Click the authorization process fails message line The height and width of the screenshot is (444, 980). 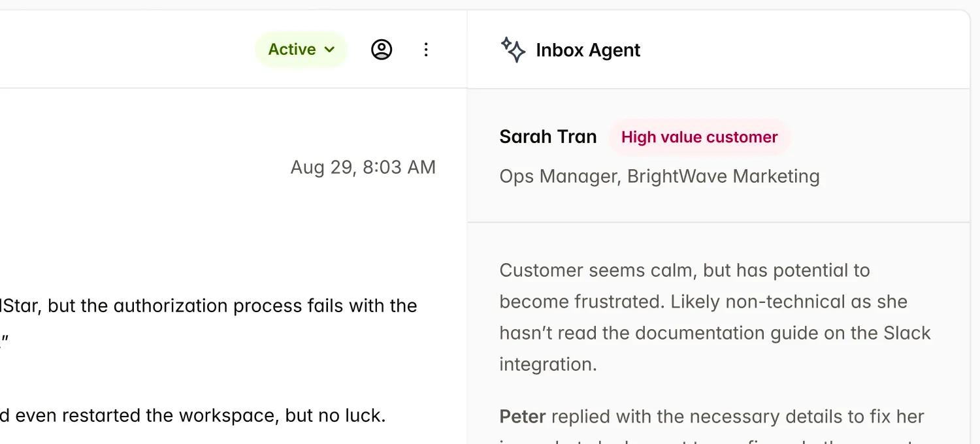[x=209, y=306]
